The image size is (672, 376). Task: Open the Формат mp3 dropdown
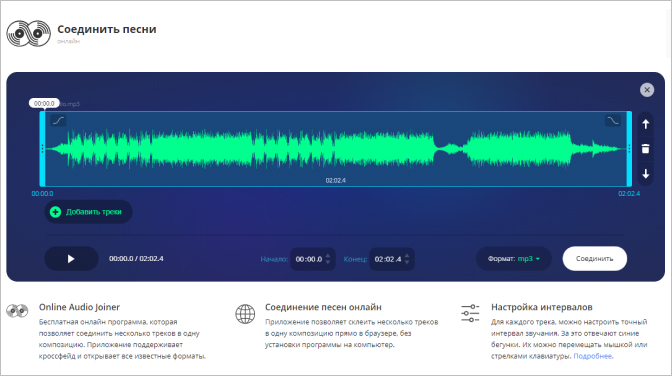point(513,259)
